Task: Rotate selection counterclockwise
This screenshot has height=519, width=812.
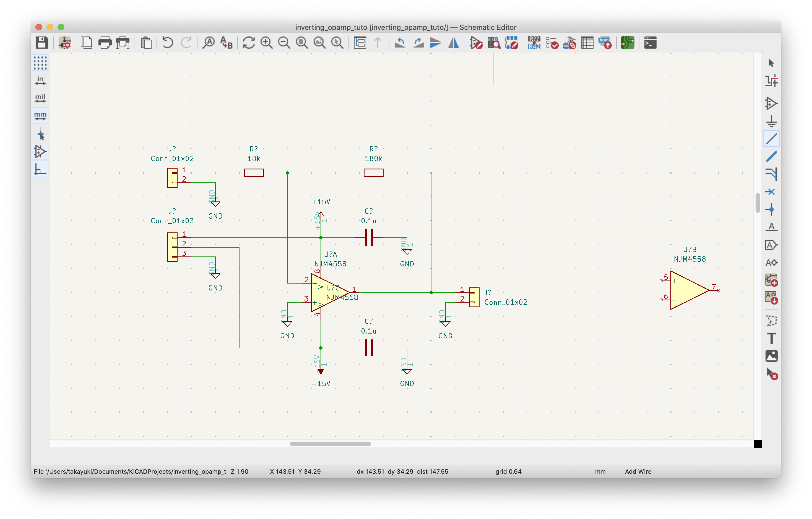Action: pos(400,43)
